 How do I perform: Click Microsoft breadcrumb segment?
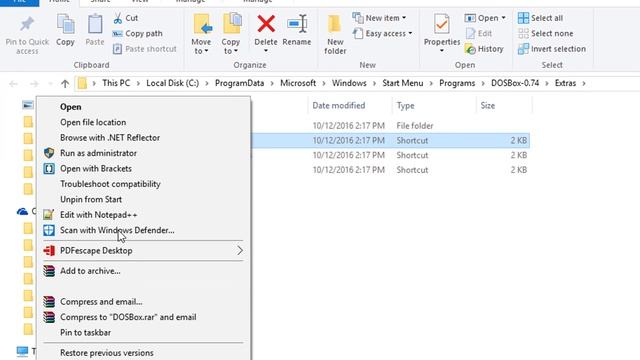point(298,83)
